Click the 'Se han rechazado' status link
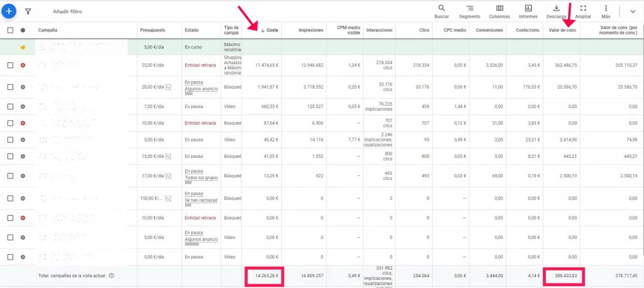The height and width of the screenshot is (288, 644). click(201, 201)
